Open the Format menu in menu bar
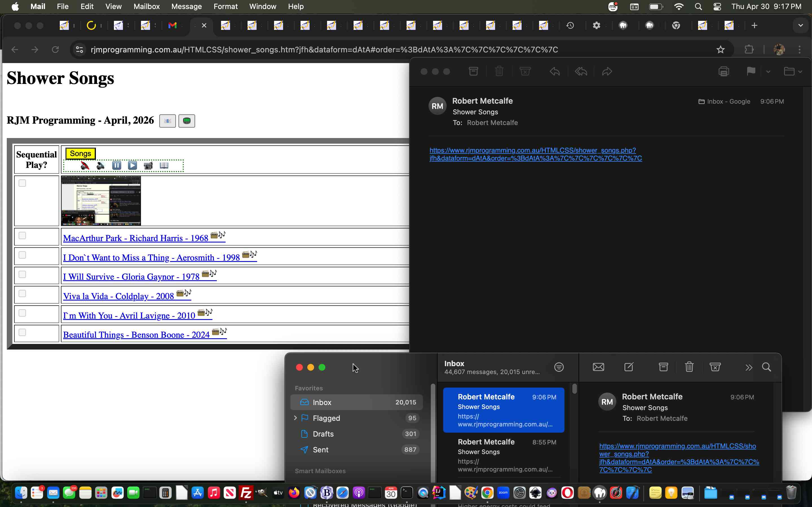Image resolution: width=812 pixels, height=507 pixels. [x=226, y=6]
